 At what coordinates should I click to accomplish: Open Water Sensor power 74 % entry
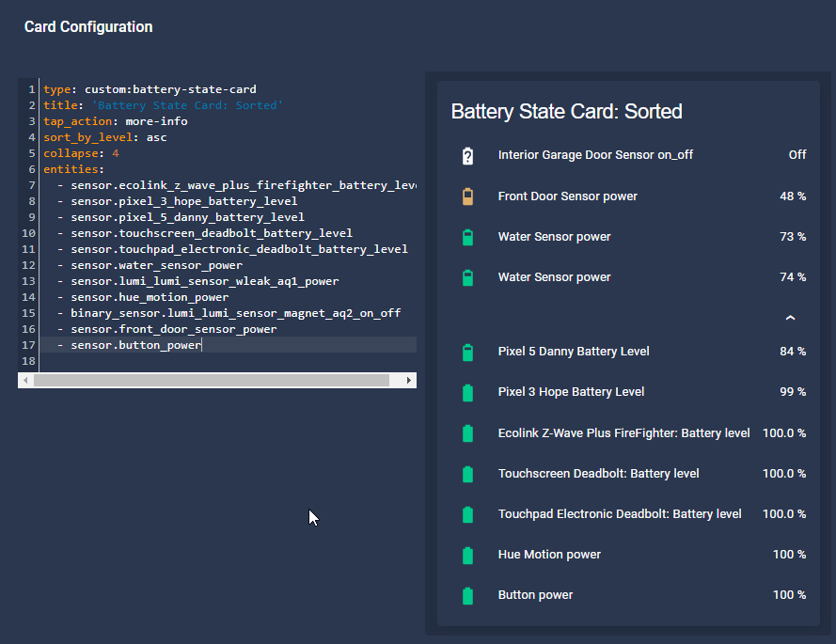628,277
